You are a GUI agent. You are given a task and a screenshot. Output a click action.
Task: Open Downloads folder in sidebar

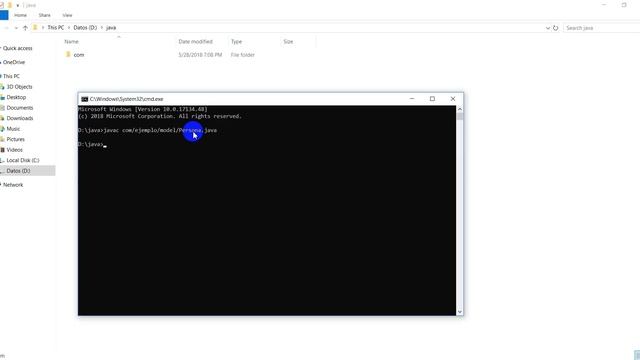click(20, 118)
